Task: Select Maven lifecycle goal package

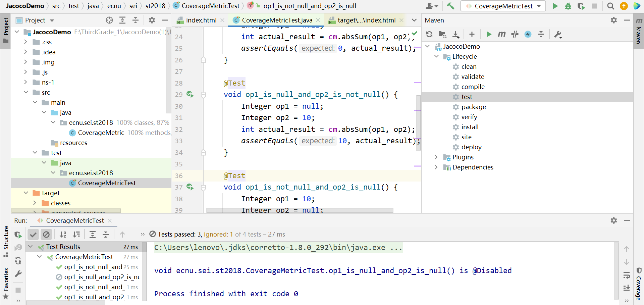Action: (x=474, y=107)
